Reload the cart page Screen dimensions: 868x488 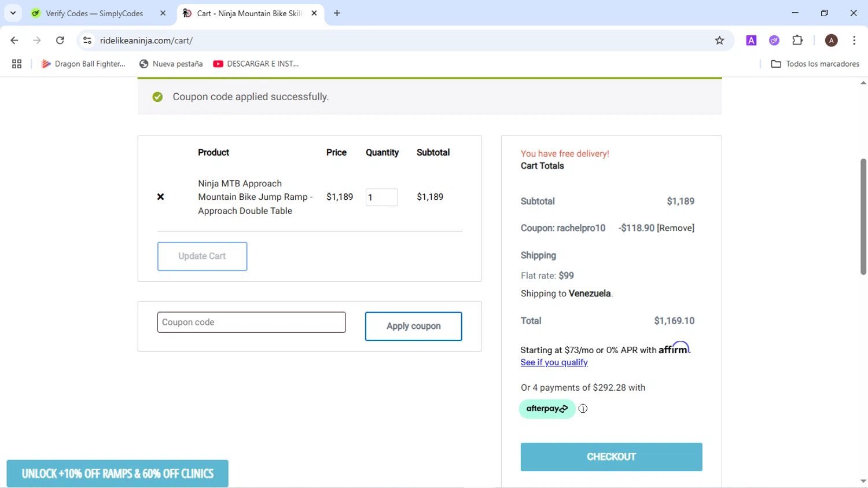[x=60, y=41]
